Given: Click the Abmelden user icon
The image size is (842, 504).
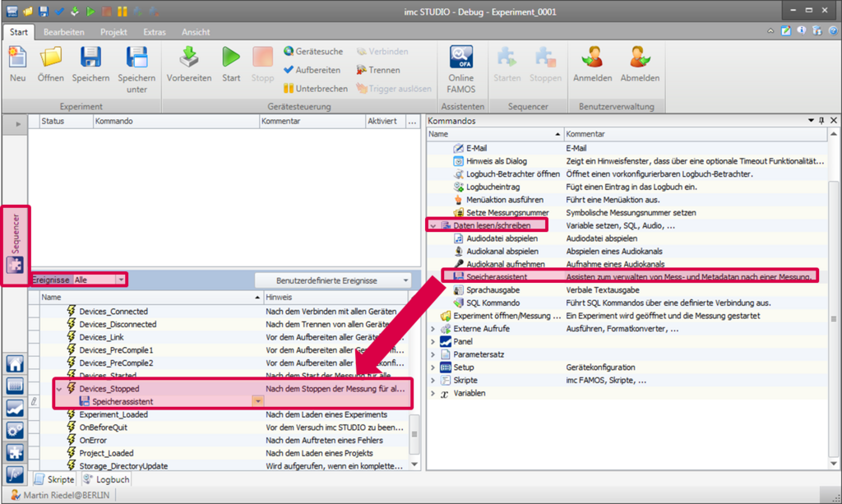Looking at the screenshot, I should tap(639, 58).
